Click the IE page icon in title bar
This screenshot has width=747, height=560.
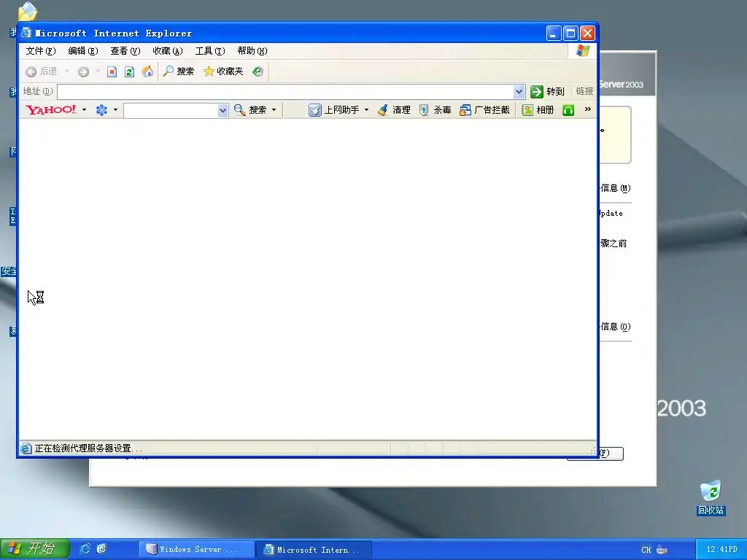26,33
